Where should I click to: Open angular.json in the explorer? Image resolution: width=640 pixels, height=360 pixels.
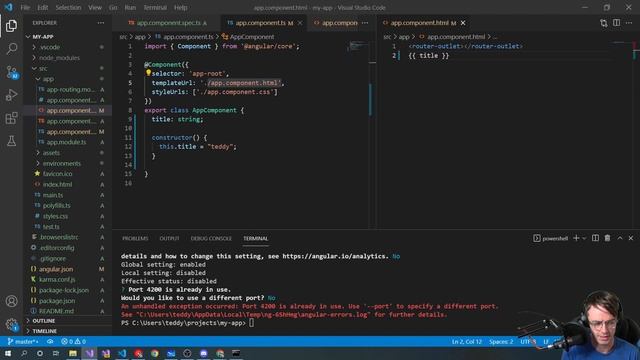pos(56,269)
